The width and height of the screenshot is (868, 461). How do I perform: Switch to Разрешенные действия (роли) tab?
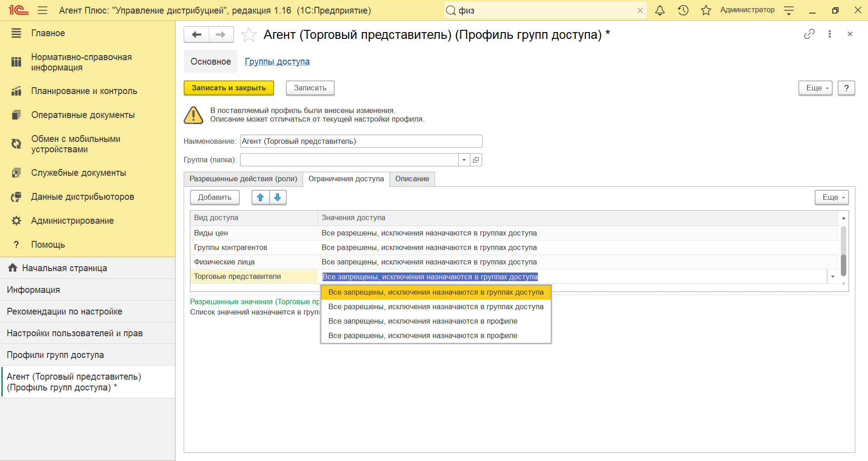click(x=243, y=179)
